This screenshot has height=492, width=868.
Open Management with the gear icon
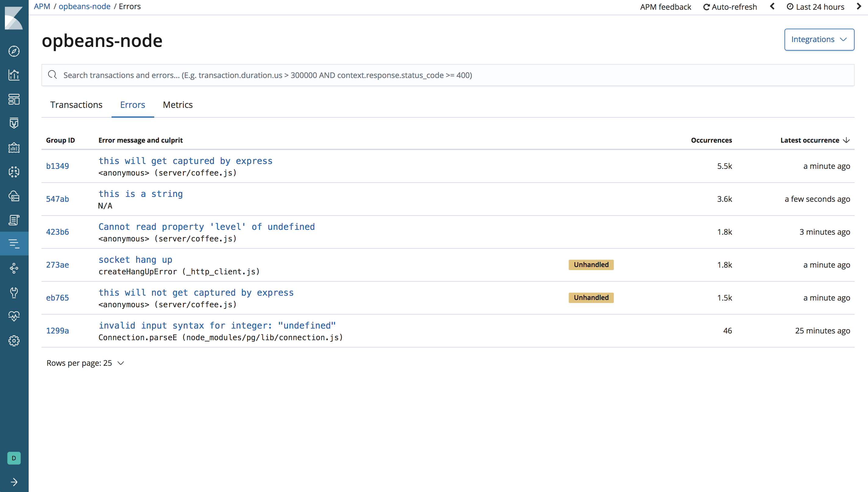point(14,340)
